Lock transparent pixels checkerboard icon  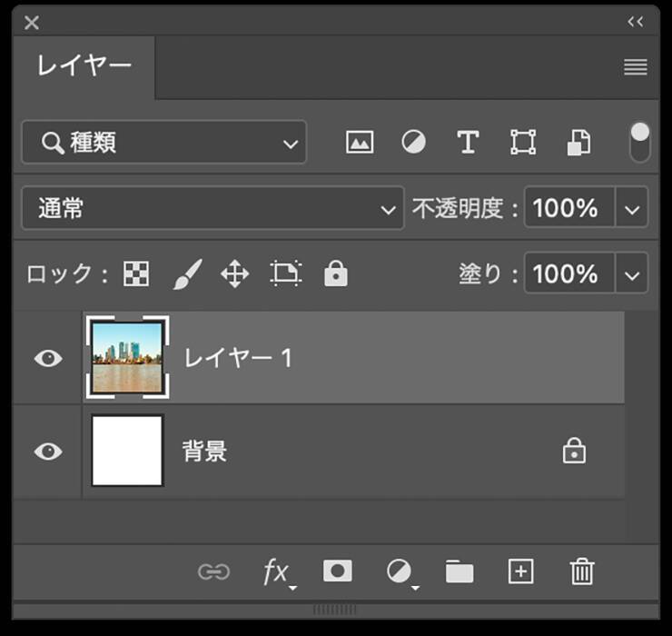[136, 273]
